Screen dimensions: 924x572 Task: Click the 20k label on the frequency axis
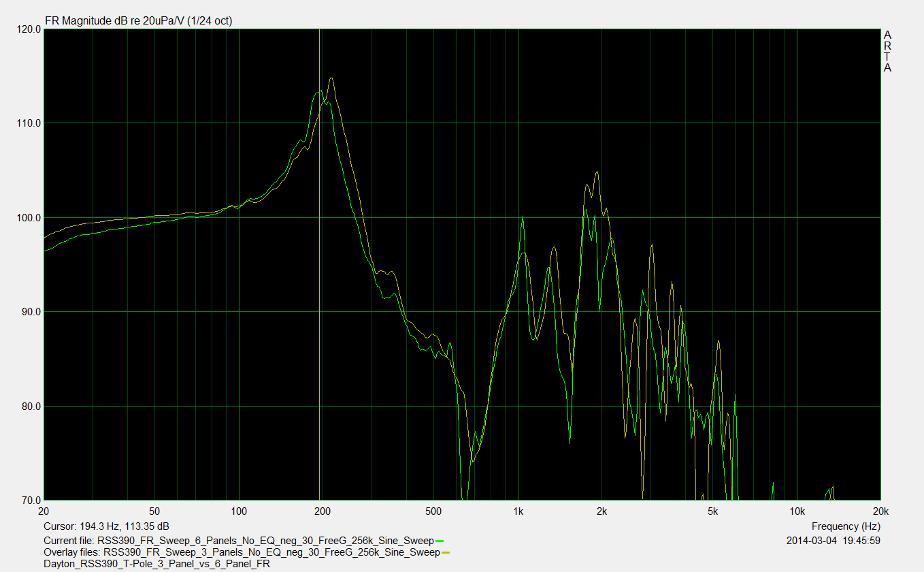pyautogui.click(x=880, y=511)
